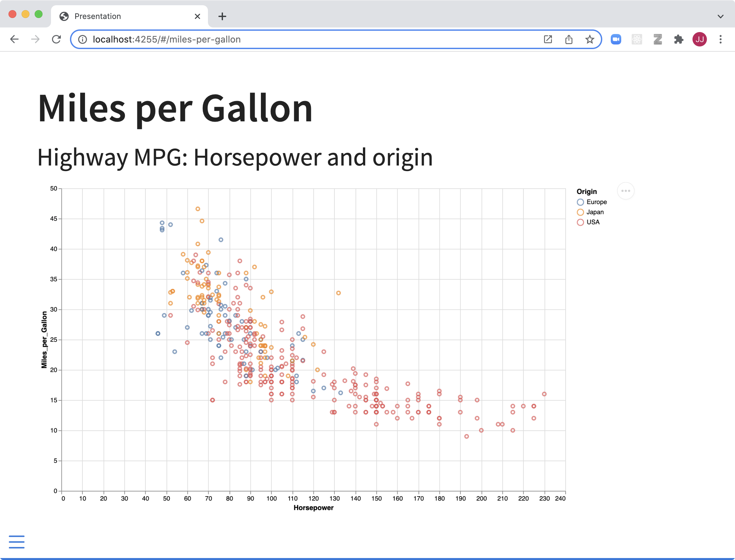735x560 pixels.
Task: Reload the current page
Action: [x=56, y=39]
